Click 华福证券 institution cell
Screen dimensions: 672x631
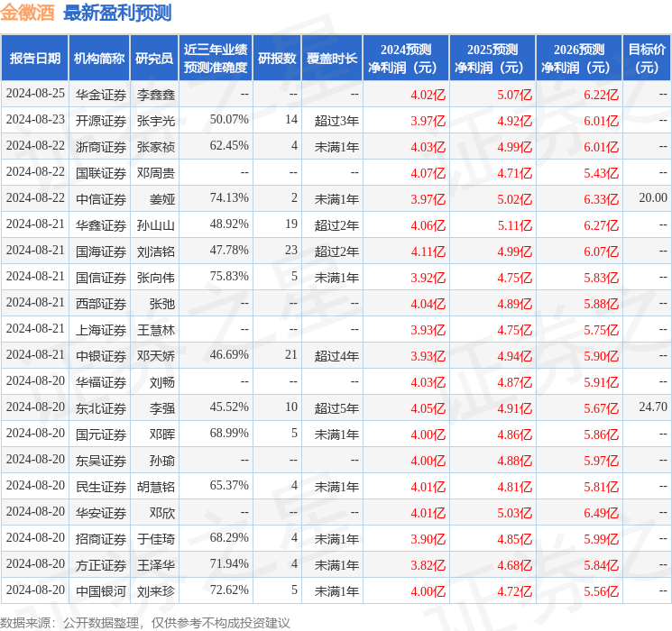tap(101, 382)
